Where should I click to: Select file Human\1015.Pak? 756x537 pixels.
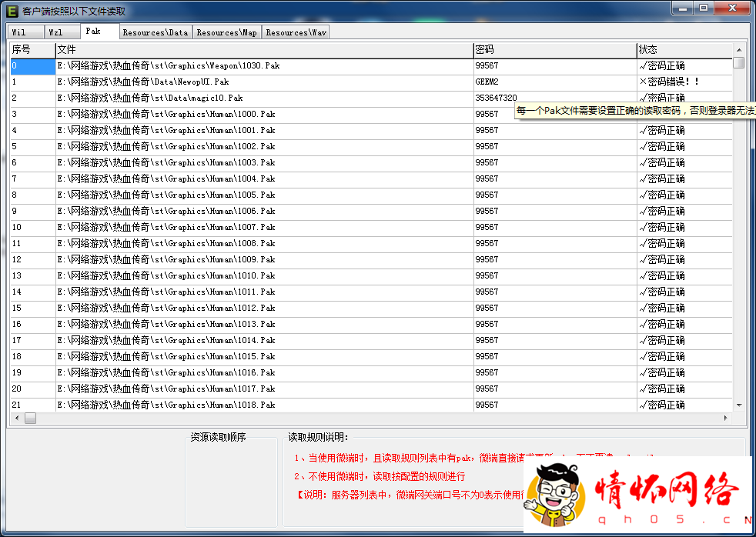(x=265, y=356)
